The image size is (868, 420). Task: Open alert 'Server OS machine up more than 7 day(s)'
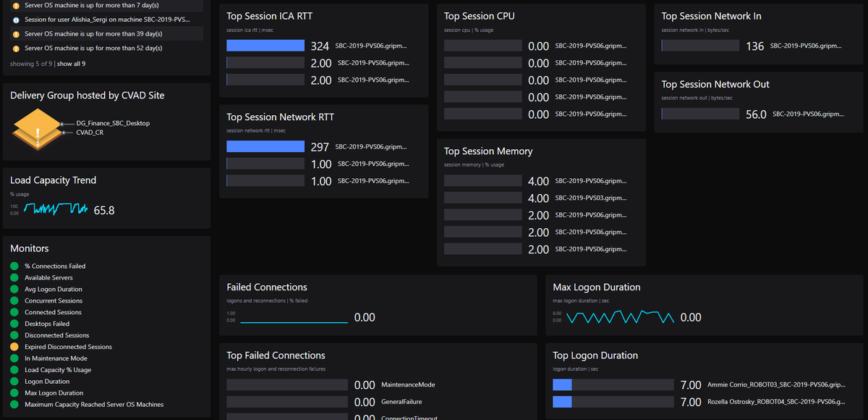(x=91, y=5)
